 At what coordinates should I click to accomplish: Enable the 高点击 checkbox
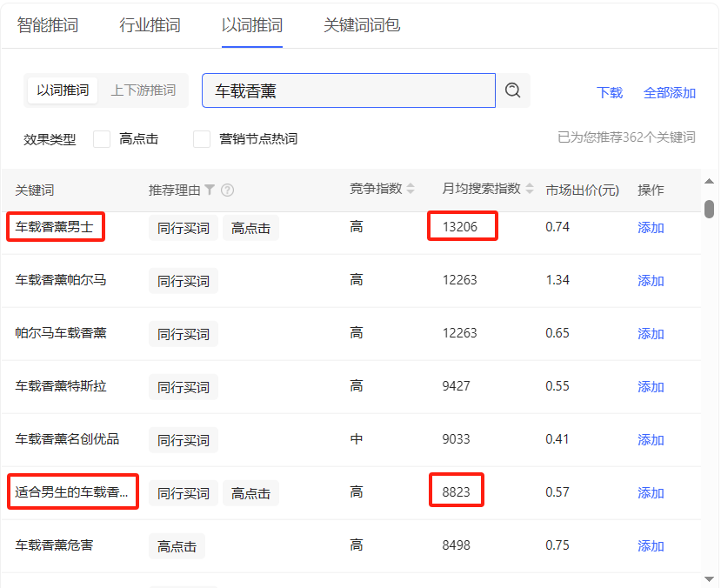click(102, 139)
